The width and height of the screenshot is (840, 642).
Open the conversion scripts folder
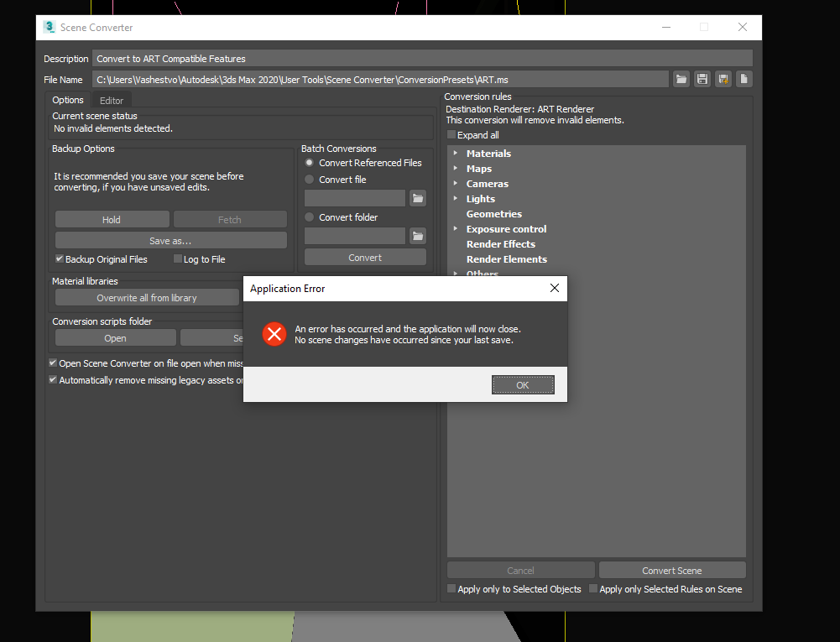click(x=115, y=338)
